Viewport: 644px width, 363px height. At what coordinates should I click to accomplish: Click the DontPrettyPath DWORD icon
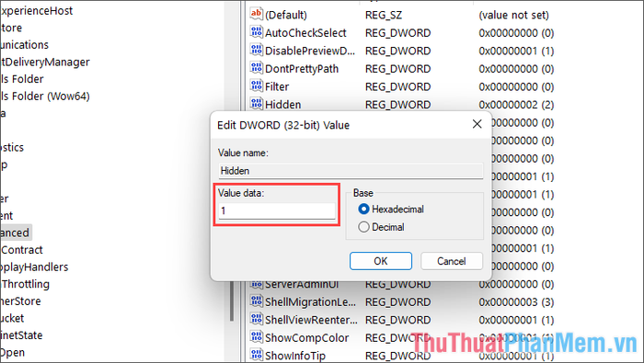coord(257,68)
